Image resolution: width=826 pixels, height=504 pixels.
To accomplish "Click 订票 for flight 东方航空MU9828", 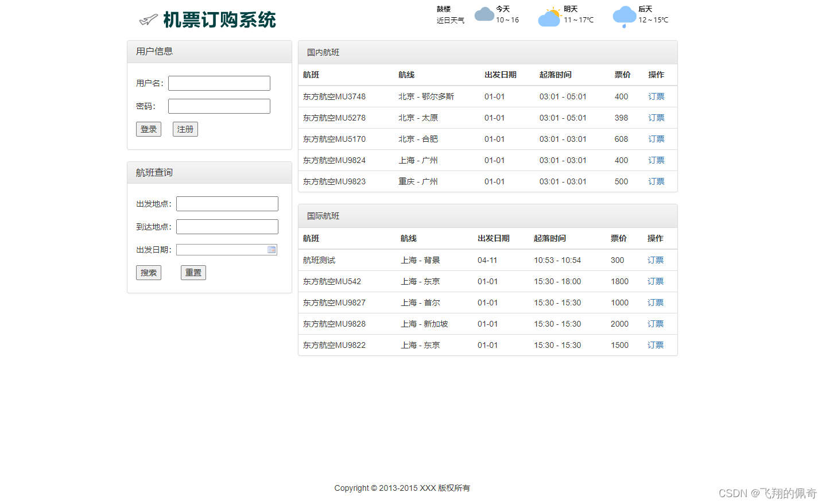I will pos(655,323).
